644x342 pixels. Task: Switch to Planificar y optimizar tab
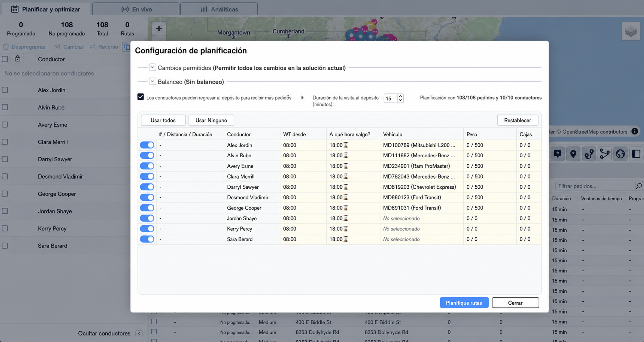46,9
